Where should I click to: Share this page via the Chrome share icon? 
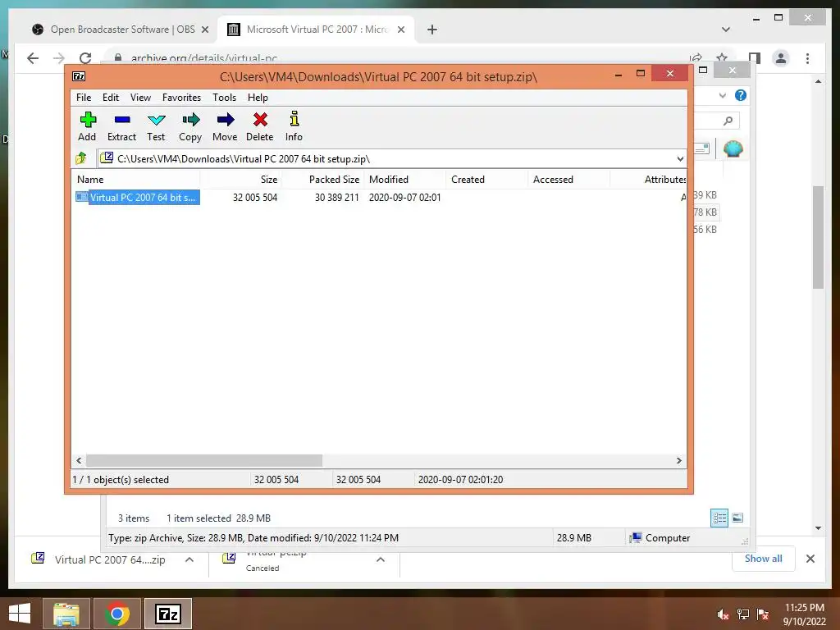[696, 58]
